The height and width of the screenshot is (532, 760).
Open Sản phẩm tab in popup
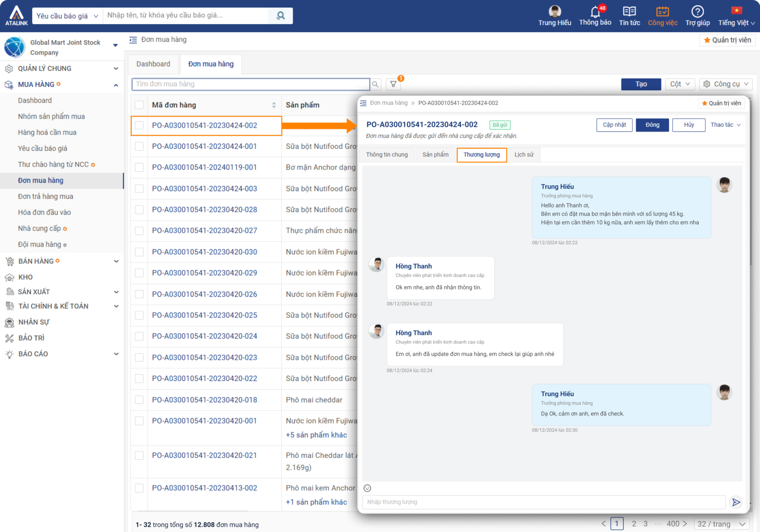click(x=435, y=155)
